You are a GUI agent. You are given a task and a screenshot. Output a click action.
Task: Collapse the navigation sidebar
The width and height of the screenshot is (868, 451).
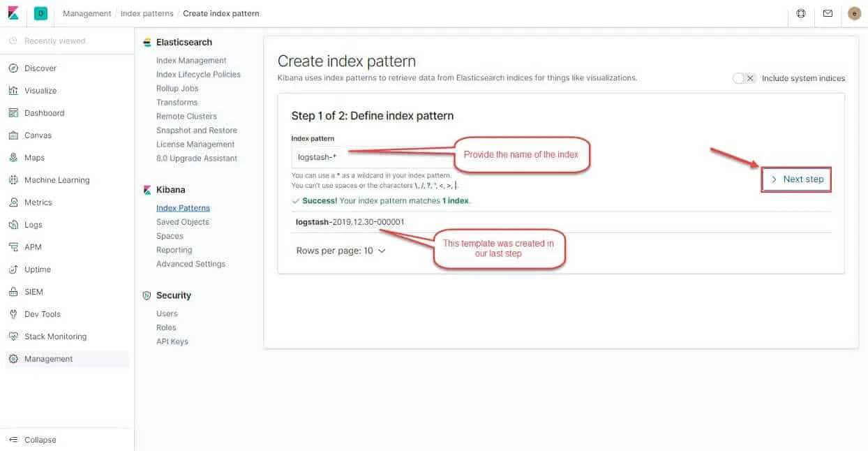38,439
